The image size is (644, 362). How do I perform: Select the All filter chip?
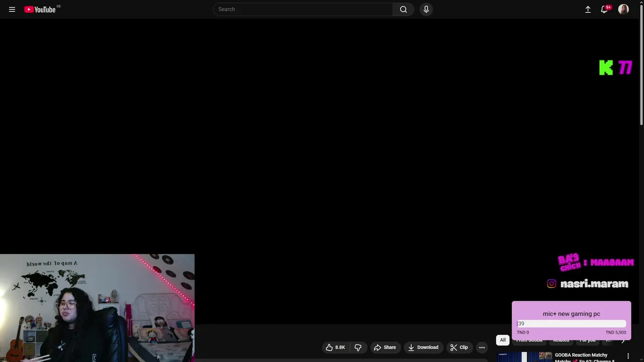[503, 340]
